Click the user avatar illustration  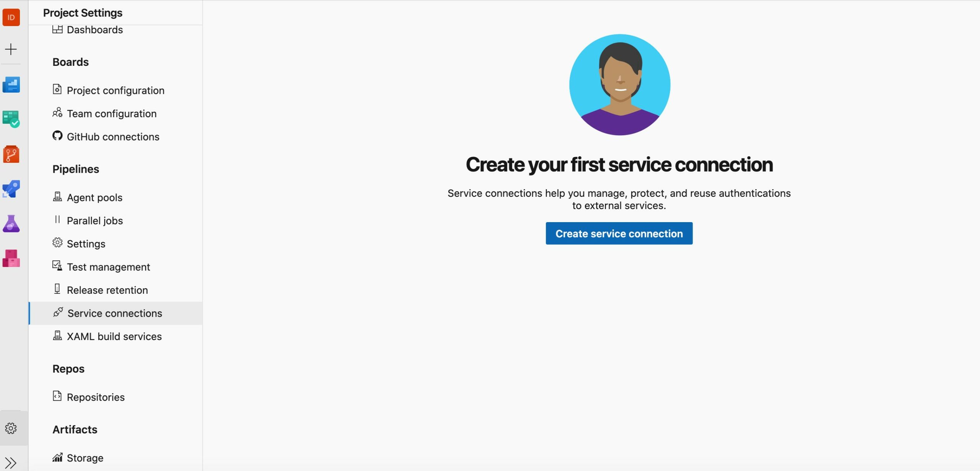(x=620, y=85)
